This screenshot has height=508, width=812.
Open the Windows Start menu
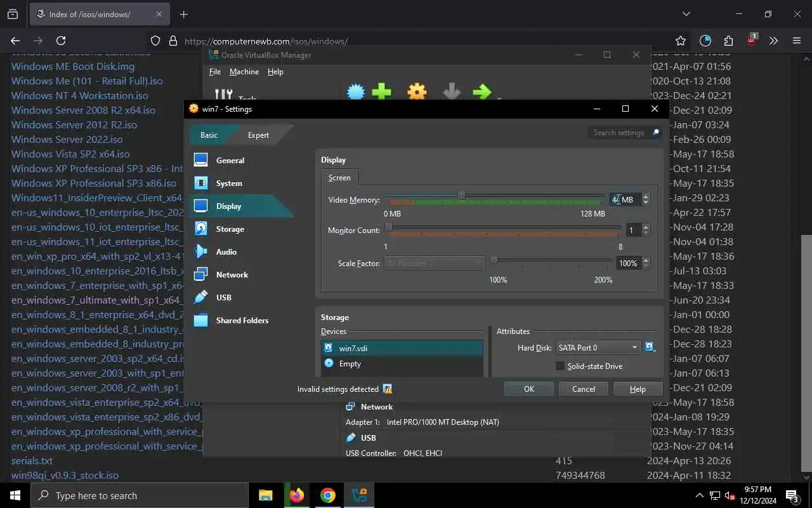click(15, 495)
